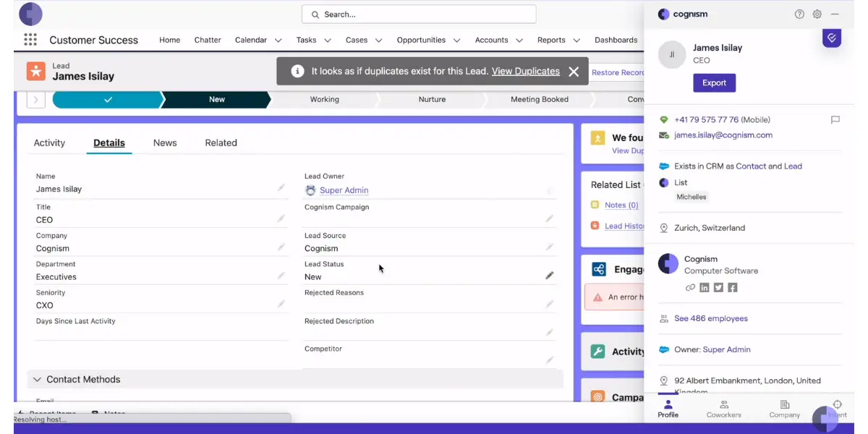
Task: Open Cognism LinkedIn page icon
Action: [x=705, y=287]
